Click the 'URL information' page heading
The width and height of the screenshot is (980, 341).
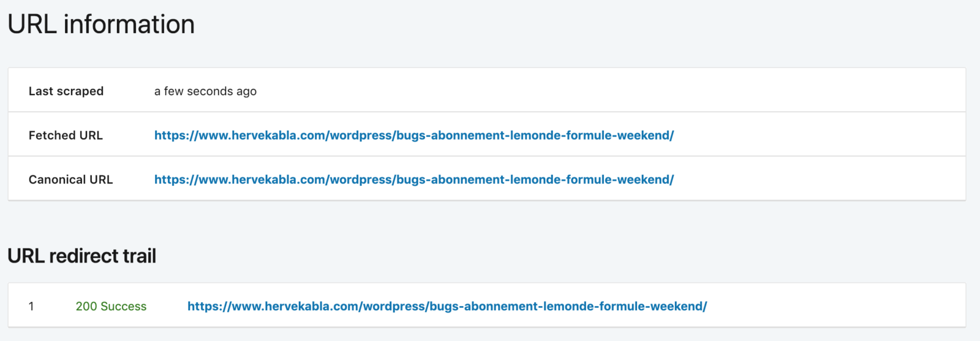[x=101, y=25]
